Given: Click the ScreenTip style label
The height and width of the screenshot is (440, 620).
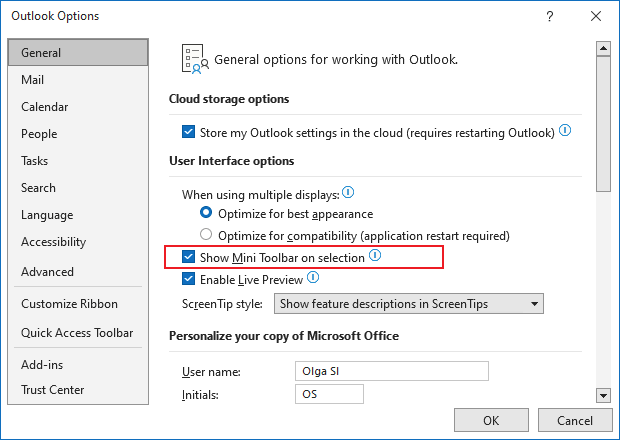Looking at the screenshot, I should coord(222,304).
